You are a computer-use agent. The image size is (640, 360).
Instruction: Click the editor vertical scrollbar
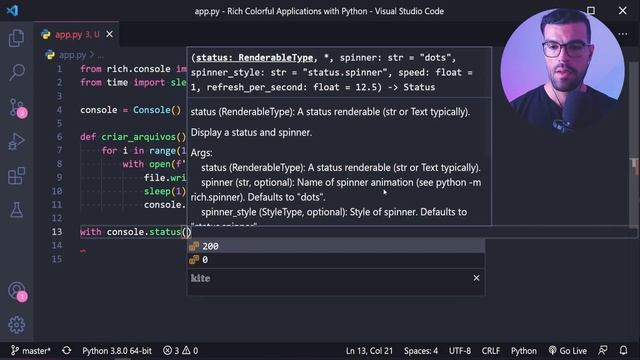click(x=633, y=145)
